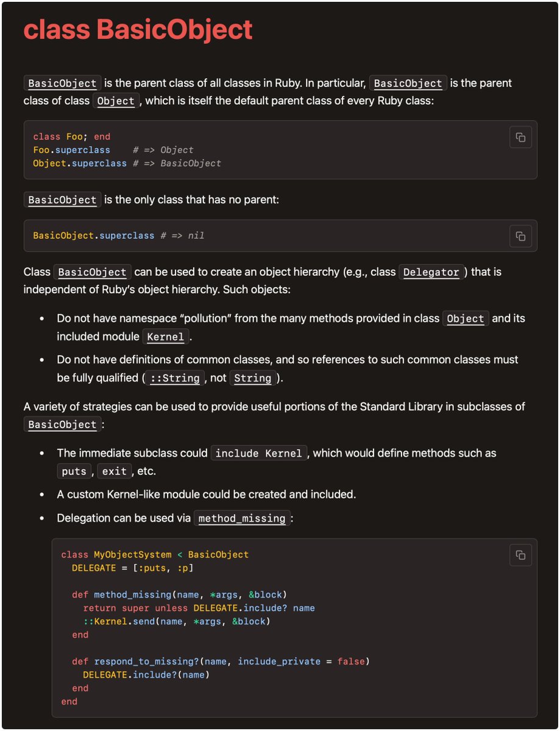Click the 'class Foo; end' code line
This screenshot has width=560, height=731.
(72, 137)
